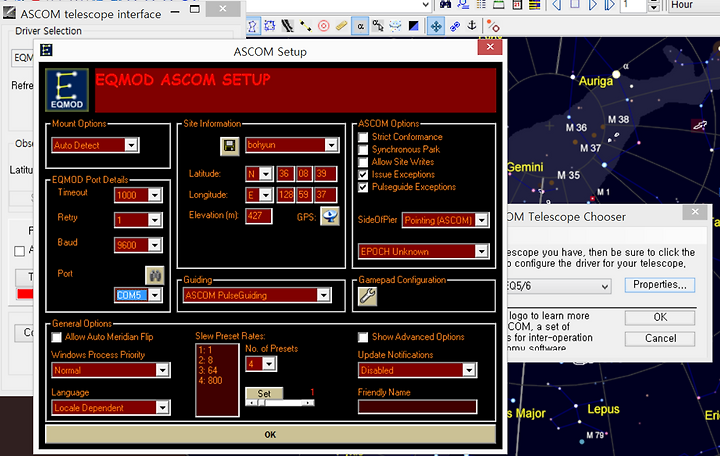Step time forward with the right arrow
The width and height of the screenshot is (720, 456).
point(593,5)
